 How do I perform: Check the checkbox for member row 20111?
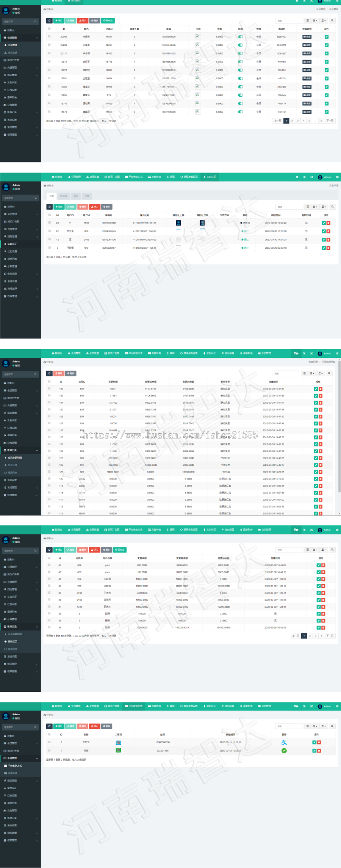[x=49, y=53]
